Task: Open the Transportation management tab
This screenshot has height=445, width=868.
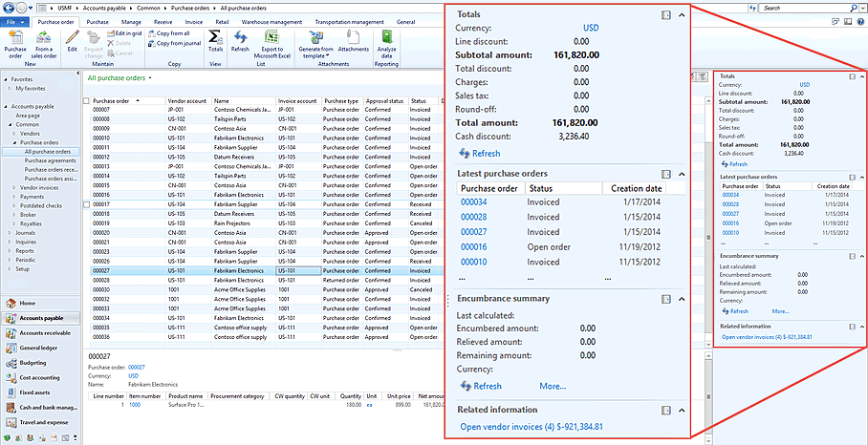Action: click(349, 22)
